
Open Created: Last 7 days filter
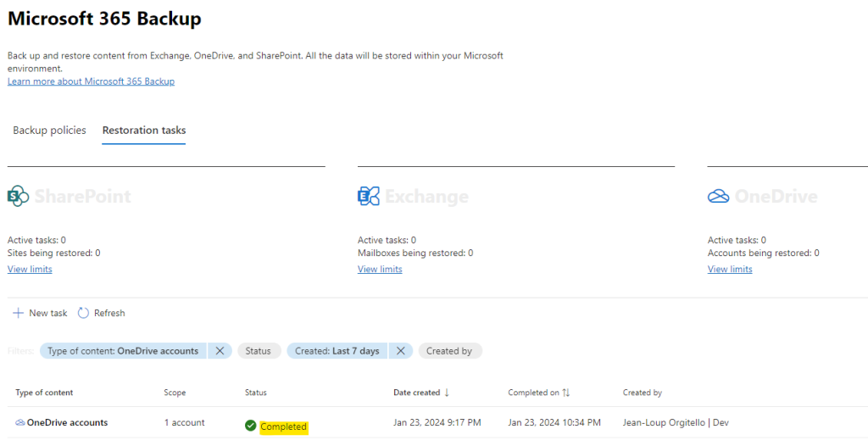pyautogui.click(x=337, y=351)
